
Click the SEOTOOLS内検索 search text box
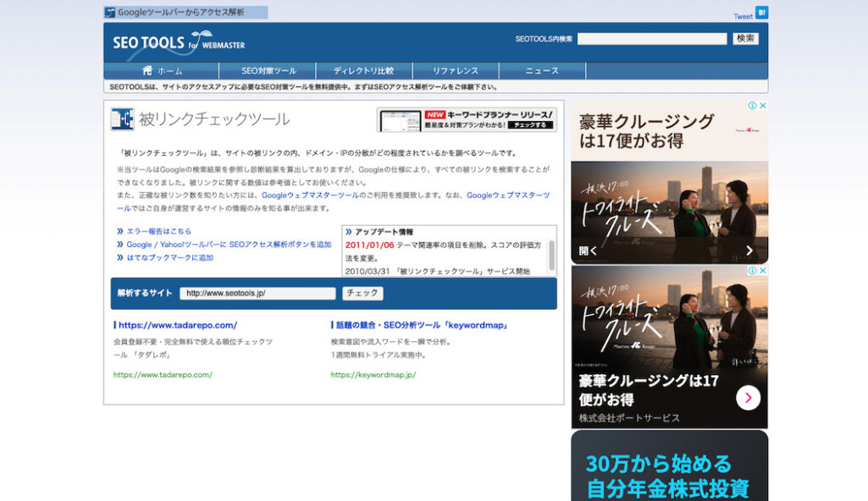point(651,39)
